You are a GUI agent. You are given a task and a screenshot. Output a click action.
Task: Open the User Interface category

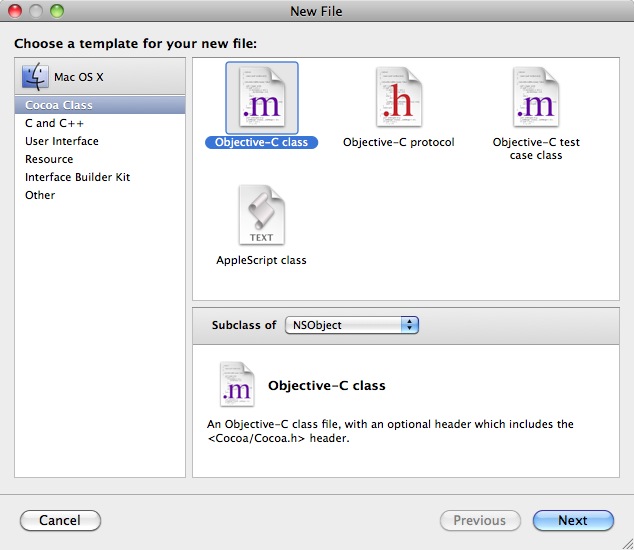[x=100, y=141]
